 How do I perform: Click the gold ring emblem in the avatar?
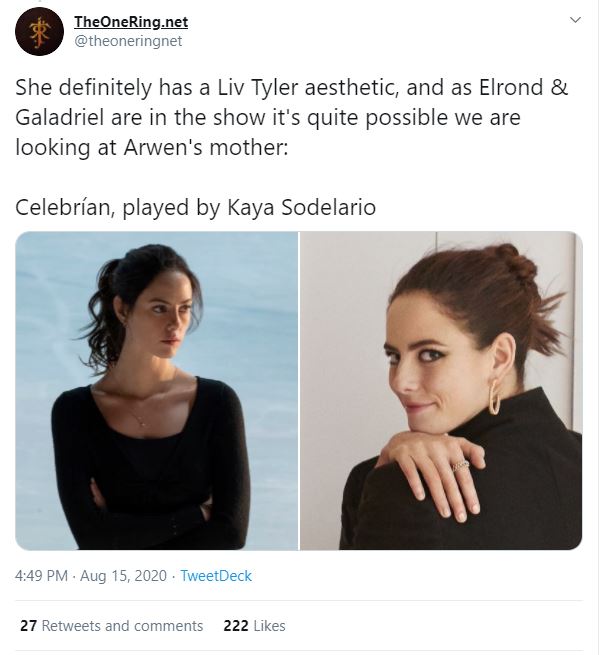[x=40, y=31]
